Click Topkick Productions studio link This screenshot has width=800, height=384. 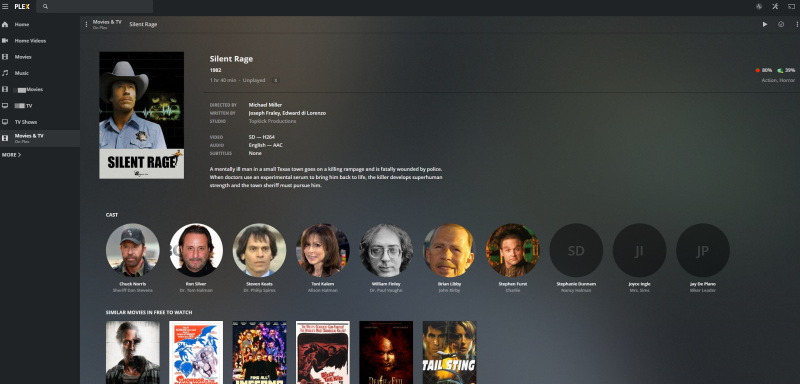tap(272, 121)
